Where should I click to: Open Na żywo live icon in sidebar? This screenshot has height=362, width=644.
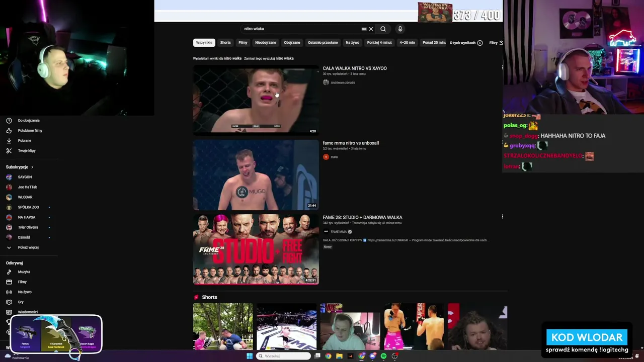(x=9, y=292)
